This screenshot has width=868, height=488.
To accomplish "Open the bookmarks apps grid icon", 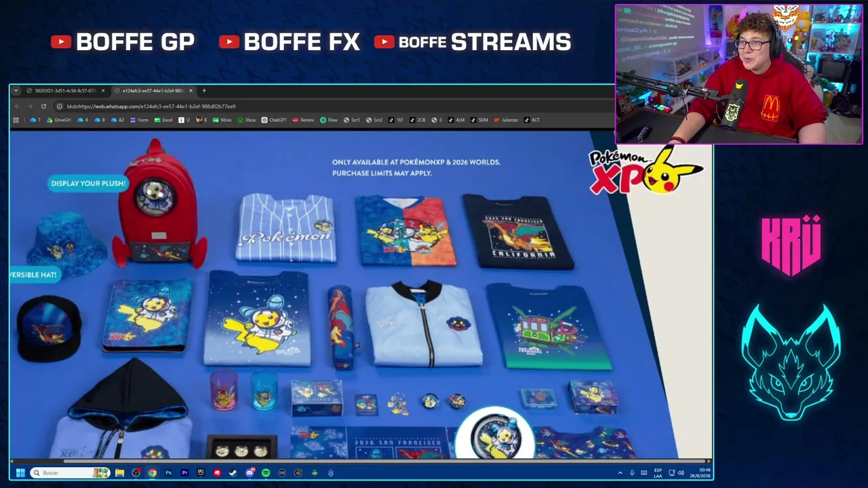I will pos(16,120).
